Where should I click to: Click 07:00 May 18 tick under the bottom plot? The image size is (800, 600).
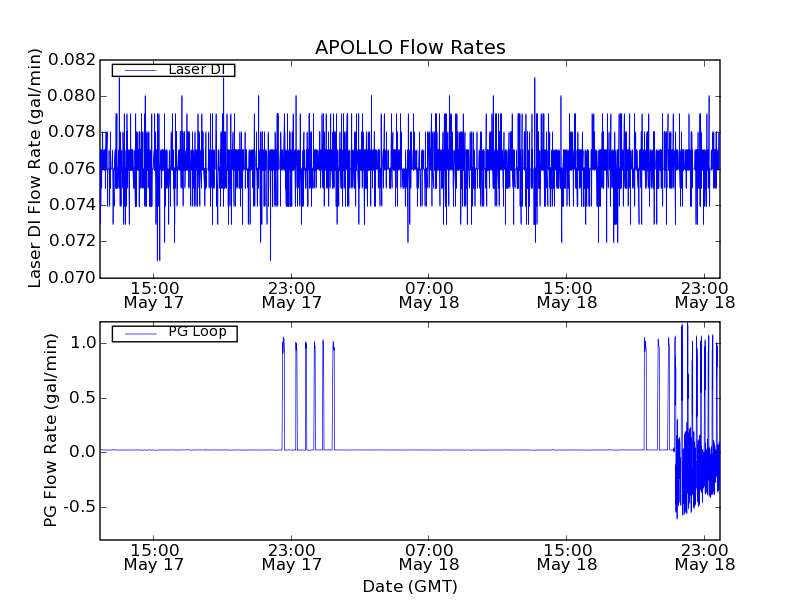[x=429, y=556]
